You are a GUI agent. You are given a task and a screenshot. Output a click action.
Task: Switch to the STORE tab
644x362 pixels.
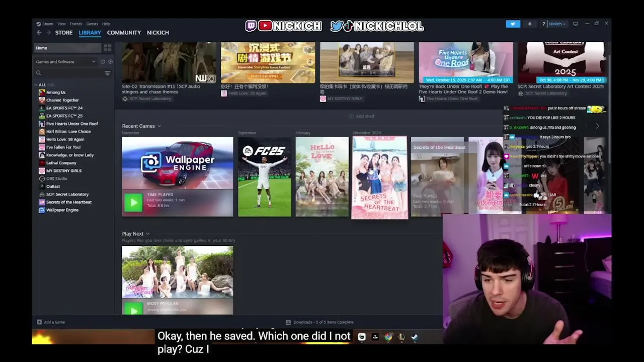click(64, 33)
